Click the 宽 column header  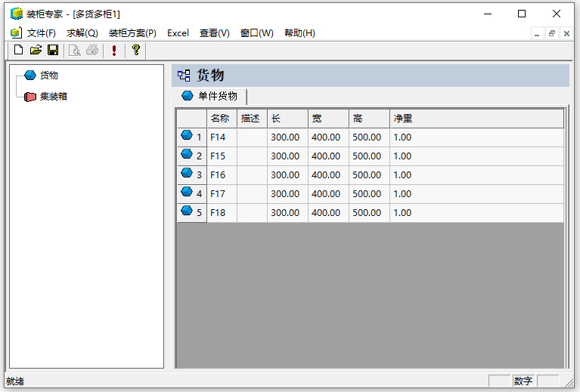coord(328,119)
